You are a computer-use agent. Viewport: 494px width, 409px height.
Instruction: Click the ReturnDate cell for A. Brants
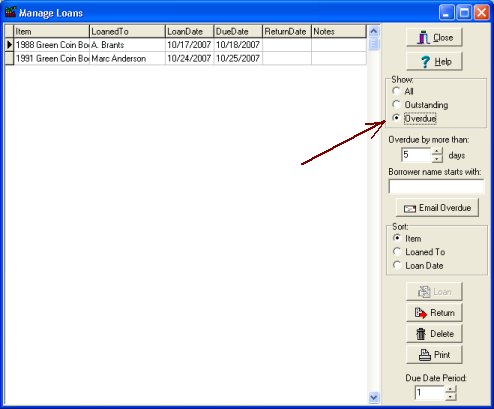tap(287, 45)
